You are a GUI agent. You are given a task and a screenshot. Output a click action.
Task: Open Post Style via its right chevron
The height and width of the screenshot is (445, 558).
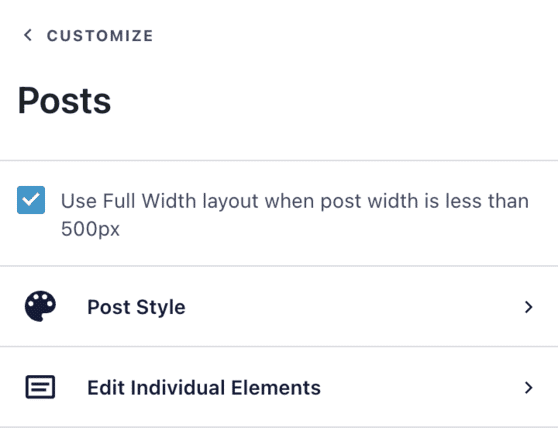[x=528, y=307]
